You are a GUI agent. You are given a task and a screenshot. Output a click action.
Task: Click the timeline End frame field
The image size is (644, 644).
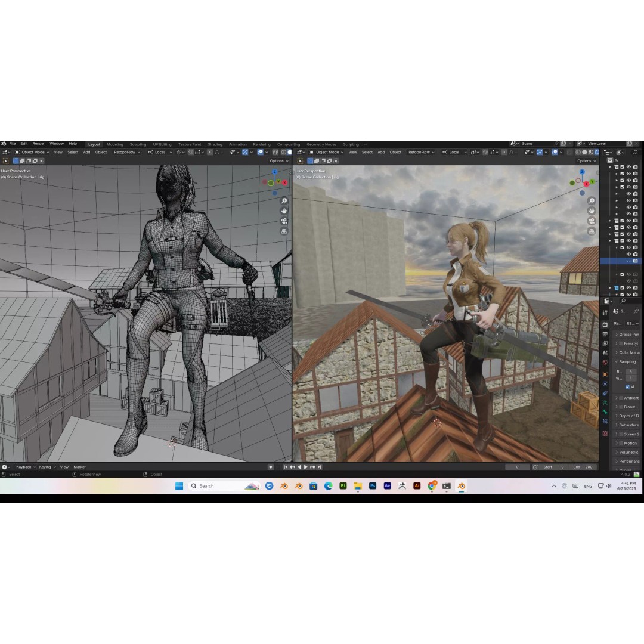[x=583, y=467]
